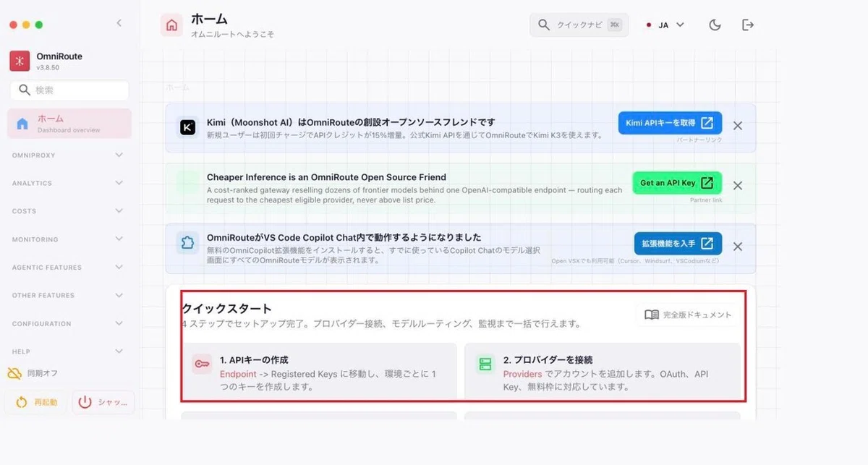Click the OmniRoute logo icon

[20, 61]
